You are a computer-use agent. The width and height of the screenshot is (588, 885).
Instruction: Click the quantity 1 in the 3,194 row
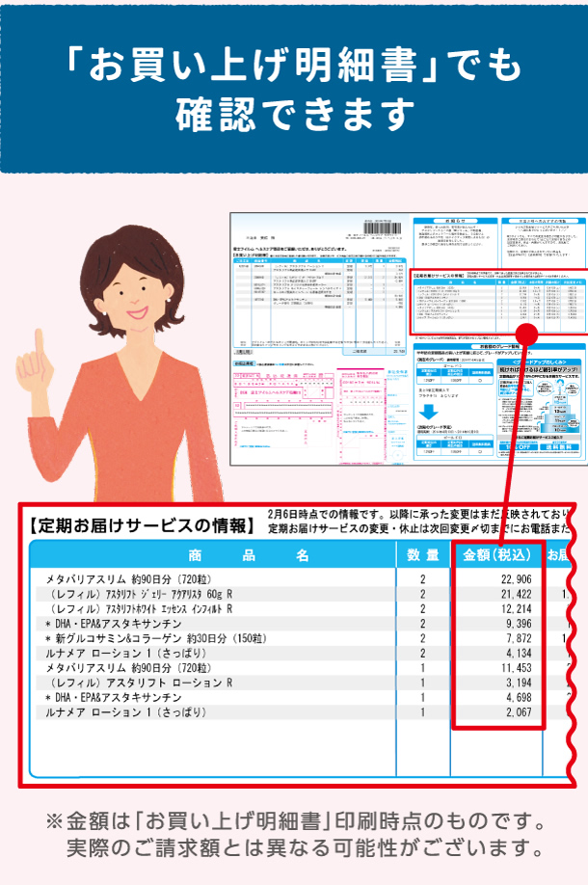422,683
